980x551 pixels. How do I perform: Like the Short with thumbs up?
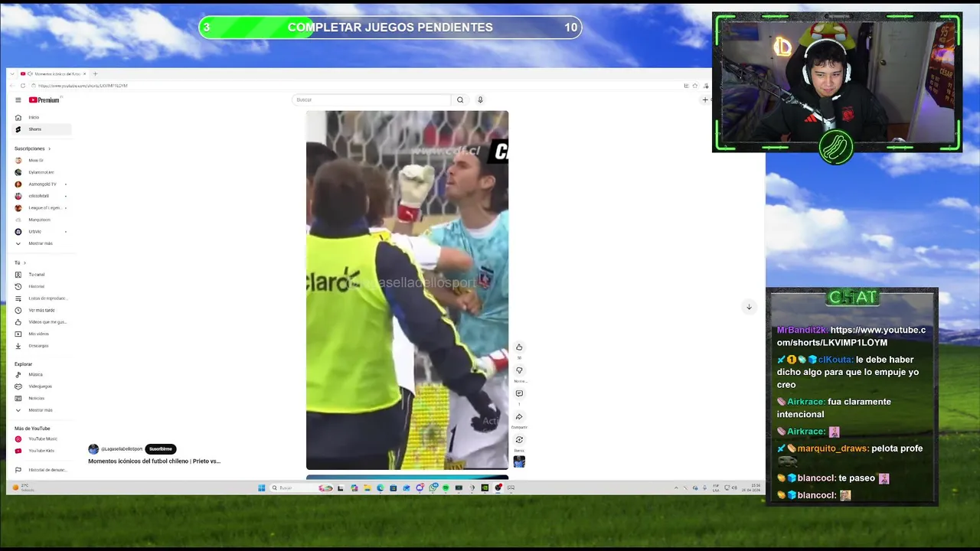coord(519,347)
